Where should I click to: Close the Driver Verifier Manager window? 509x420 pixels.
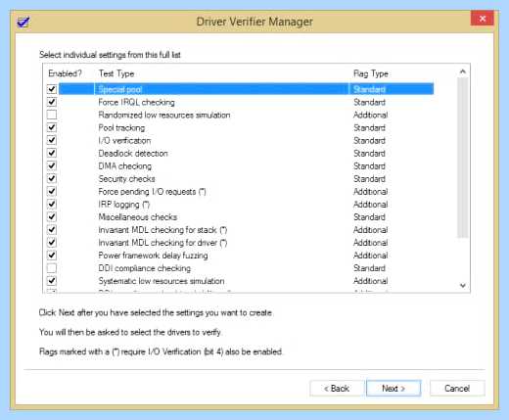(483, 19)
